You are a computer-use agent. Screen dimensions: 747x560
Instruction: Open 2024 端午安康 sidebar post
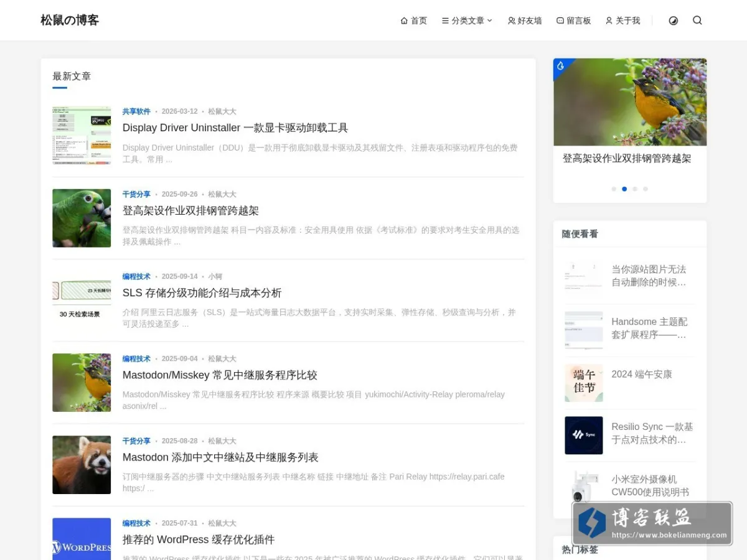click(642, 374)
